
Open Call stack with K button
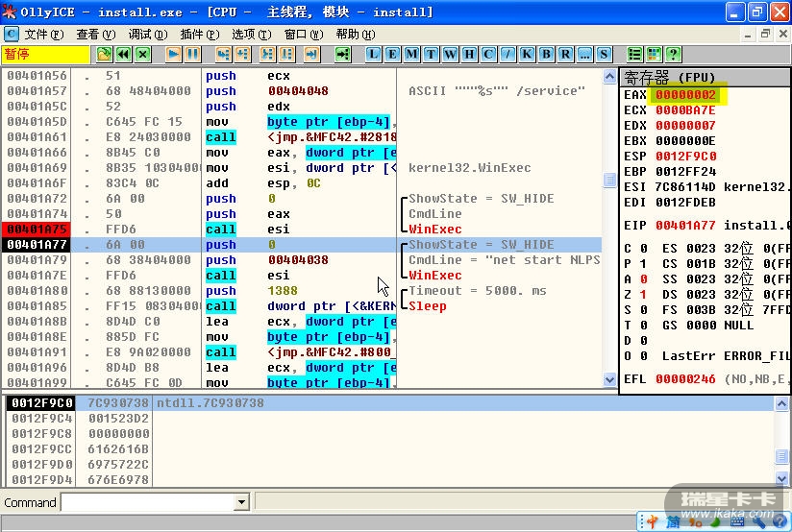(x=527, y=54)
